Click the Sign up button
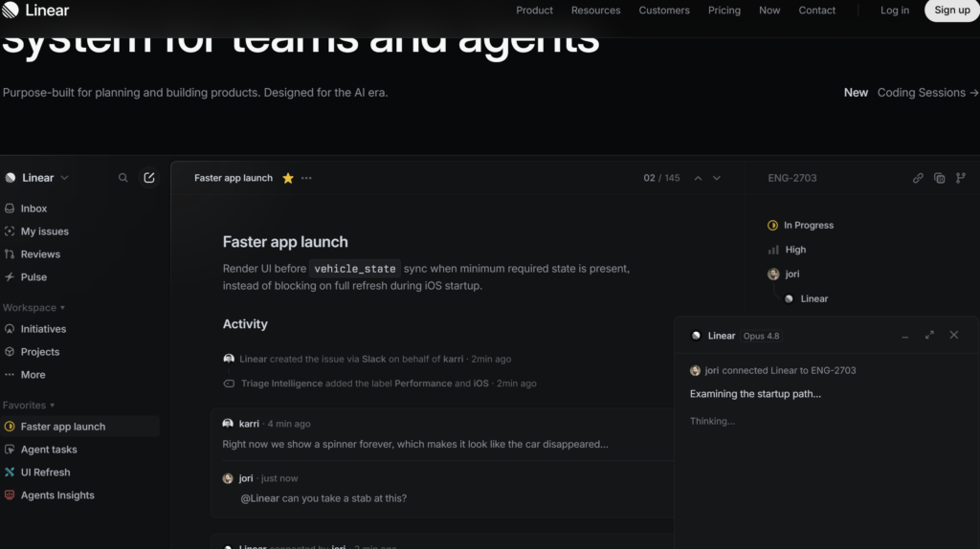Viewport: 980px width, 549px height. [952, 10]
